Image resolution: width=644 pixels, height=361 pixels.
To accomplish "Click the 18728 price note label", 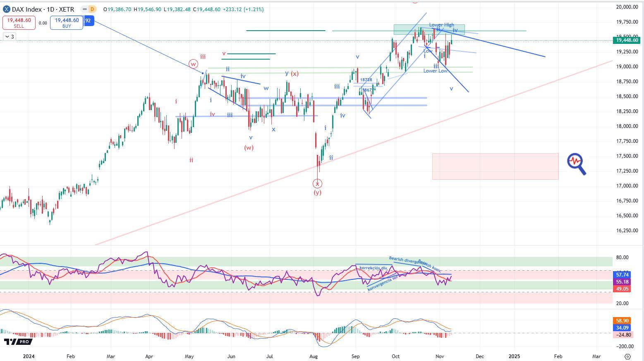I will pyautogui.click(x=366, y=79).
